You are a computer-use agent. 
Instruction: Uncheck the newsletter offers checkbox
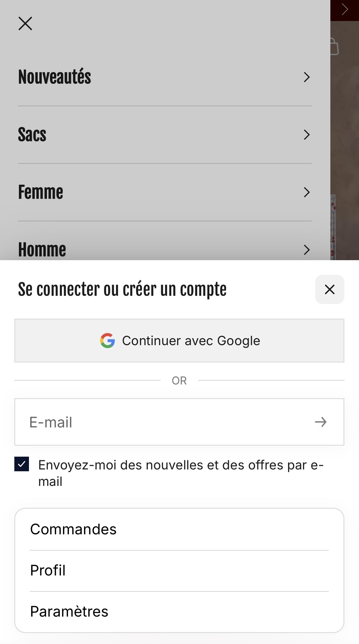click(x=22, y=464)
